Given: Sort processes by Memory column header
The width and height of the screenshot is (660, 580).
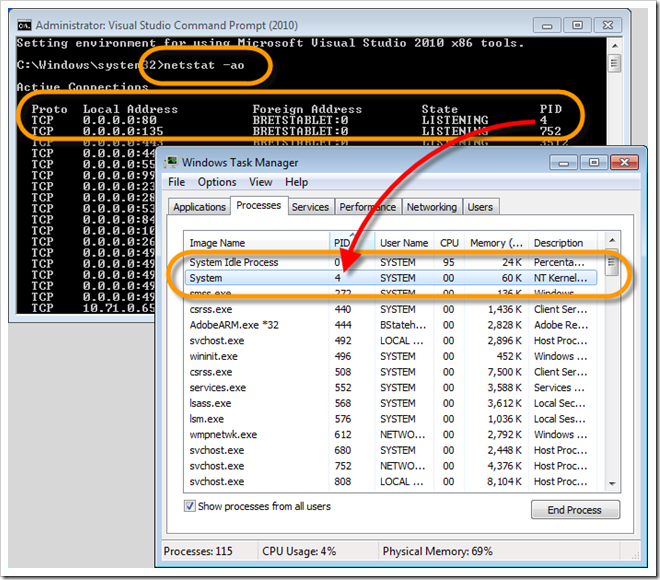Looking at the screenshot, I should tap(497, 243).
